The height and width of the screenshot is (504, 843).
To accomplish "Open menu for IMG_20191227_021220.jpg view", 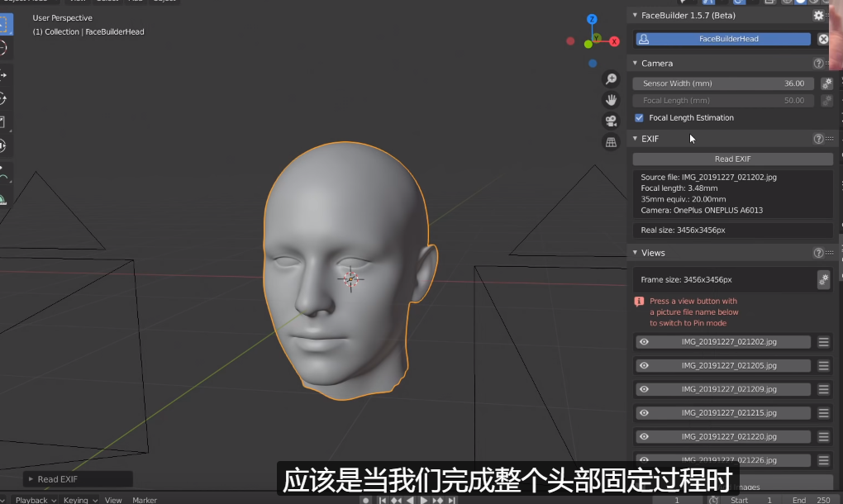I will [x=824, y=436].
